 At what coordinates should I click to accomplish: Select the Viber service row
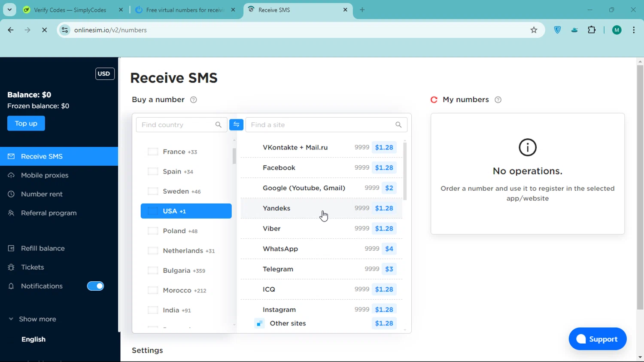click(x=321, y=228)
